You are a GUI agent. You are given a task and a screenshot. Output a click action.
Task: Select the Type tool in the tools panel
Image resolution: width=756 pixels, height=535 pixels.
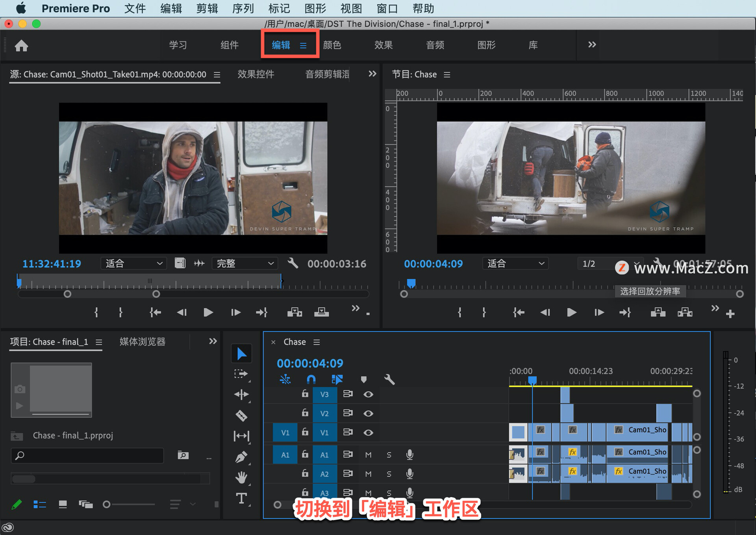241,498
